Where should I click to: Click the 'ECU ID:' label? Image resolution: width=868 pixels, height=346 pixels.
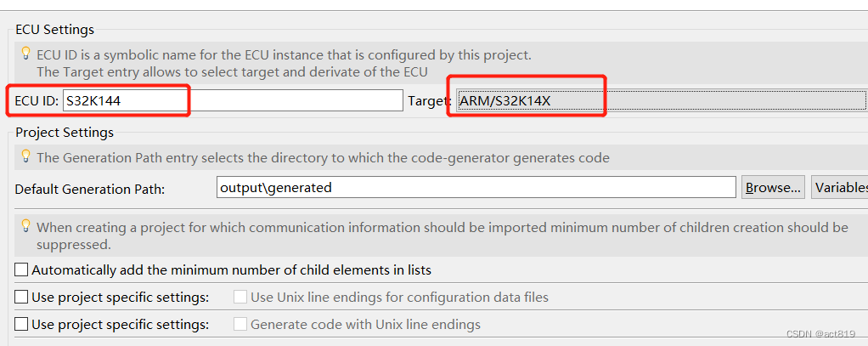pyautogui.click(x=37, y=101)
